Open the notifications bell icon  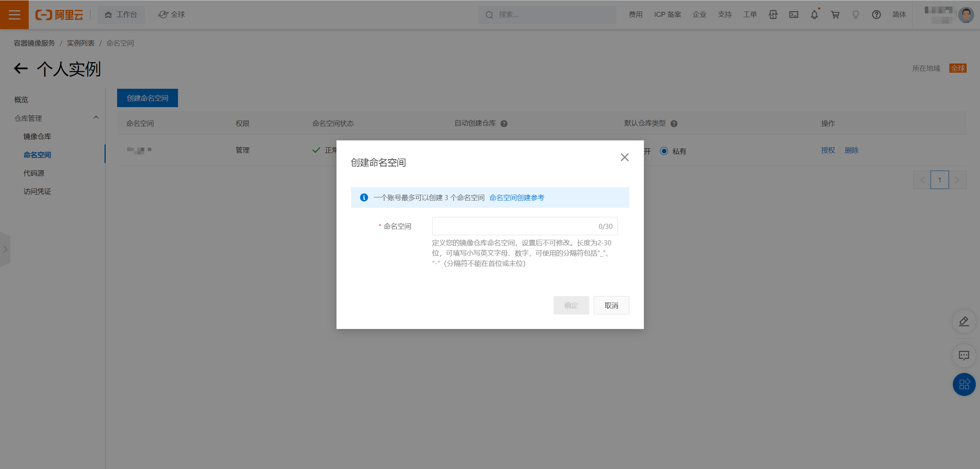coord(814,15)
